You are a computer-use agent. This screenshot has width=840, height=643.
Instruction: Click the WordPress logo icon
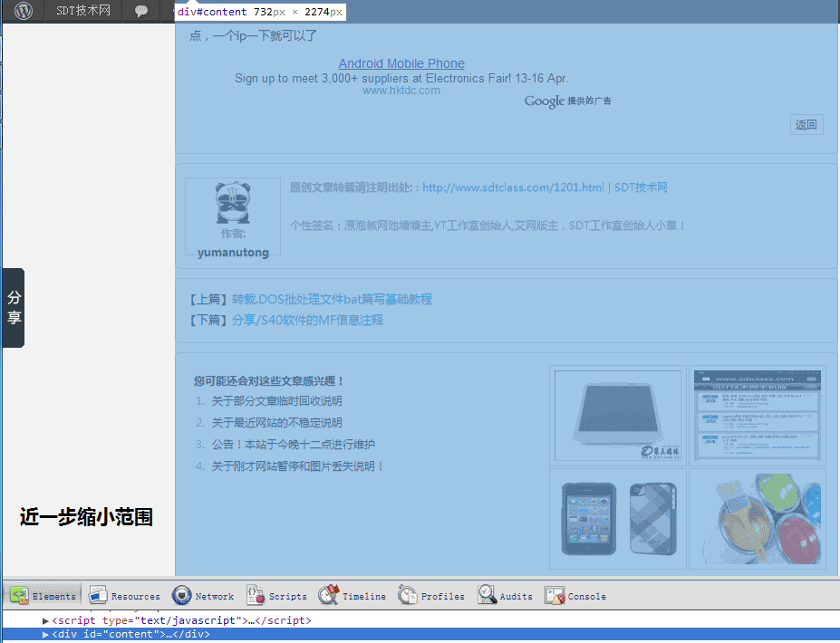coord(23,11)
